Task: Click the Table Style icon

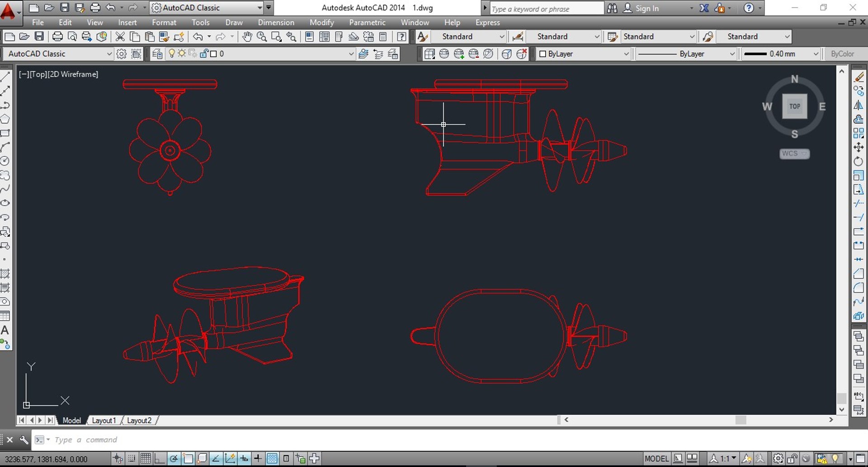Action: (x=613, y=37)
